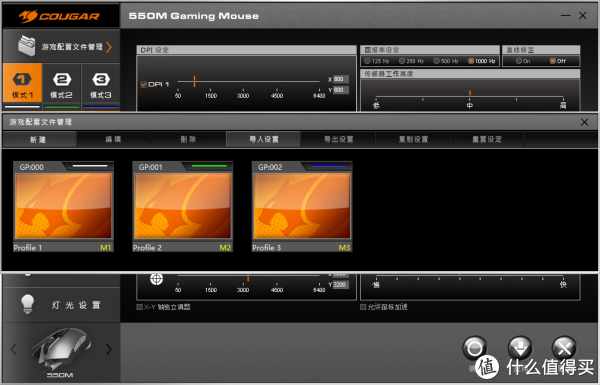
Task: Close the profile management dialog
Action: tap(584, 122)
